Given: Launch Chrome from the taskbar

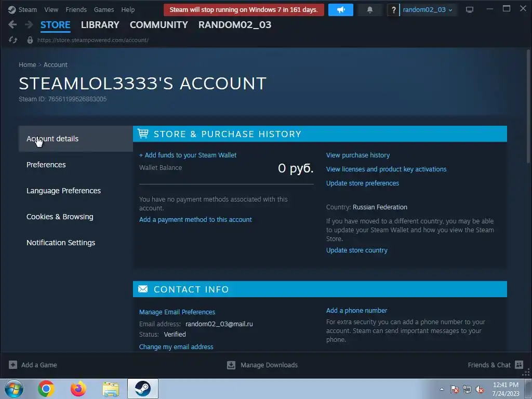Looking at the screenshot, I should point(46,389).
